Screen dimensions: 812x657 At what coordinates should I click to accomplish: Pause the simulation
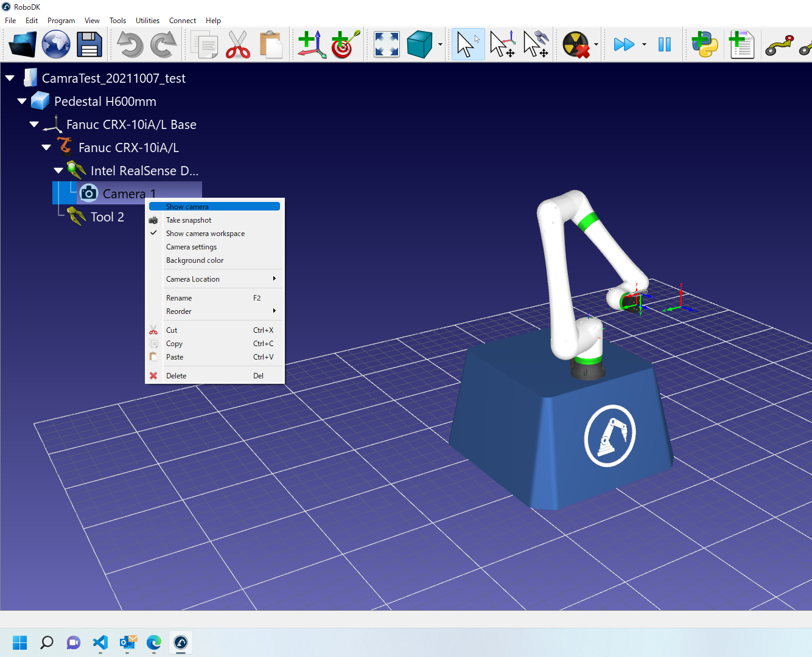664,44
